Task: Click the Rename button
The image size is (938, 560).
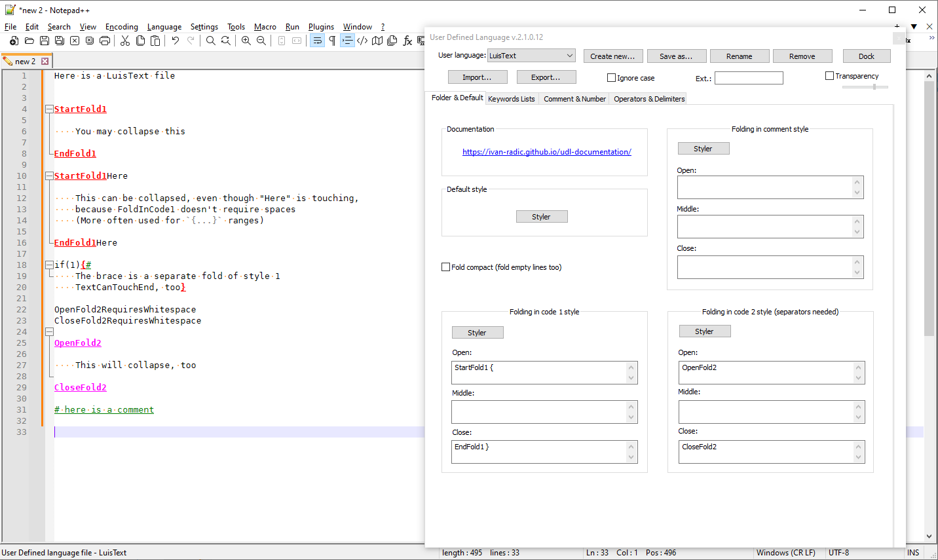Action: [739, 56]
